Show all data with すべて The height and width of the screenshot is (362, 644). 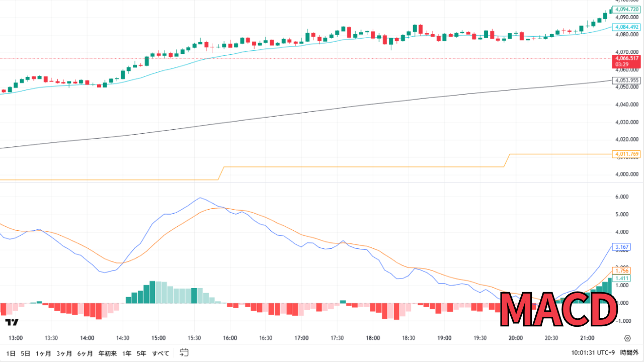(x=160, y=353)
